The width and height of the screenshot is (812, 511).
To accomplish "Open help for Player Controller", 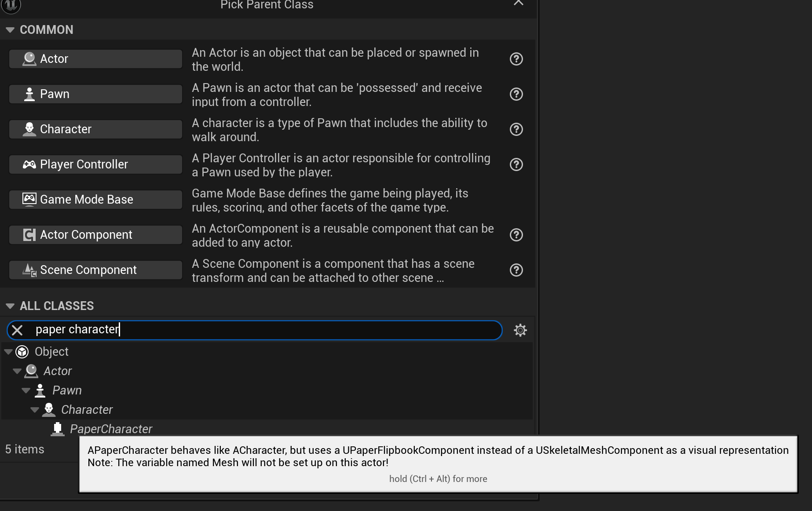I will click(516, 164).
